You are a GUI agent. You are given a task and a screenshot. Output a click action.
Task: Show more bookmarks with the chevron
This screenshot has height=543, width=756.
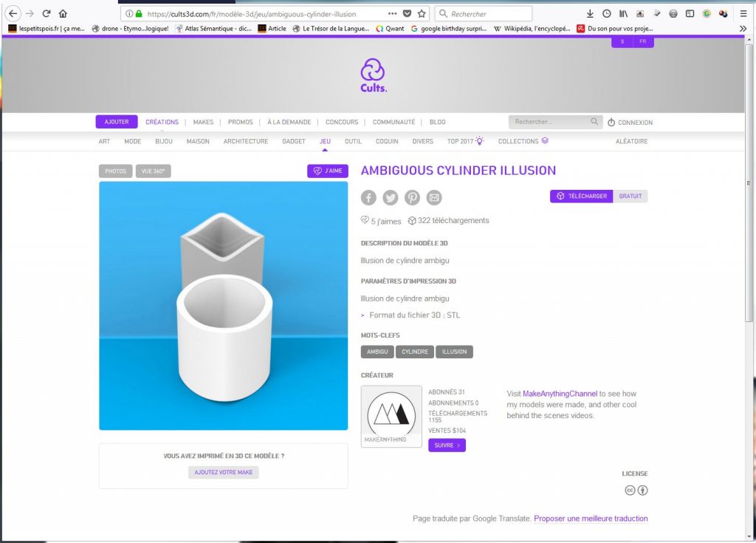(x=743, y=28)
